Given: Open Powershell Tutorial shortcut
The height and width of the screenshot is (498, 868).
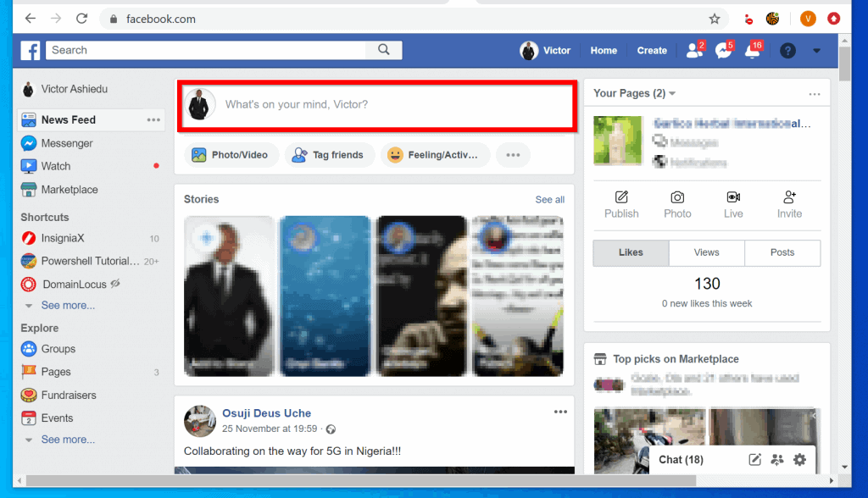Looking at the screenshot, I should pos(90,261).
